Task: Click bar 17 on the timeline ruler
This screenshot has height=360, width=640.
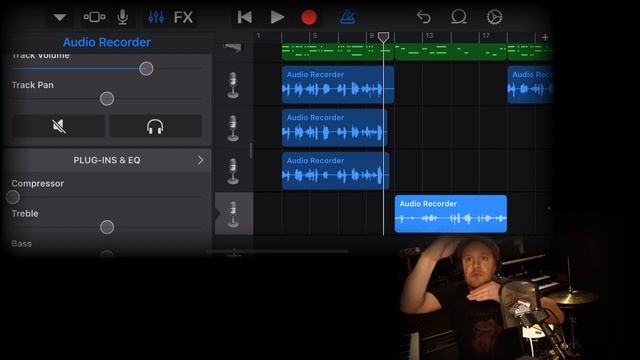Action: pyautogui.click(x=486, y=36)
